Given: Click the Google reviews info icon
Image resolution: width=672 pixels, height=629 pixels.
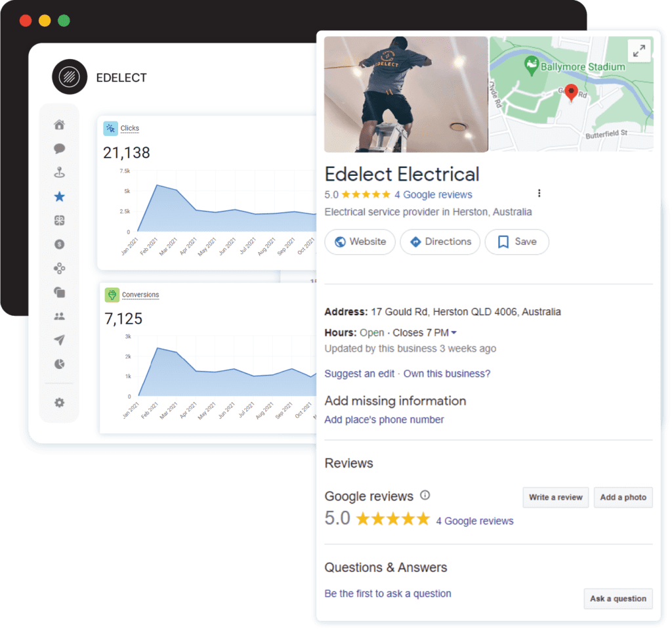Looking at the screenshot, I should coord(425,495).
